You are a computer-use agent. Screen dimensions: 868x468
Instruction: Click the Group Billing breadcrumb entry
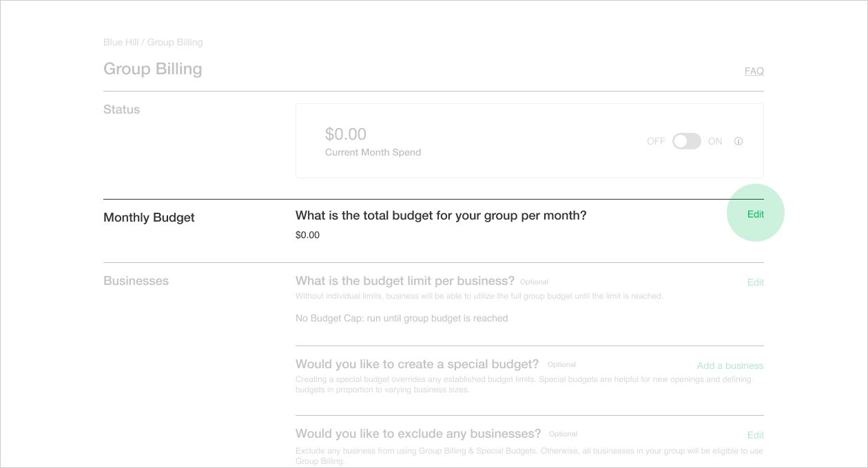176,42
